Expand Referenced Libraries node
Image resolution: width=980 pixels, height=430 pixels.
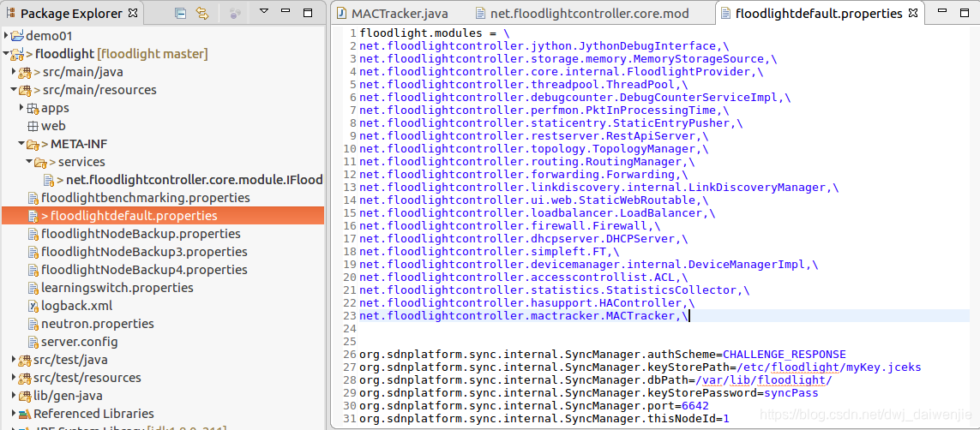14,414
